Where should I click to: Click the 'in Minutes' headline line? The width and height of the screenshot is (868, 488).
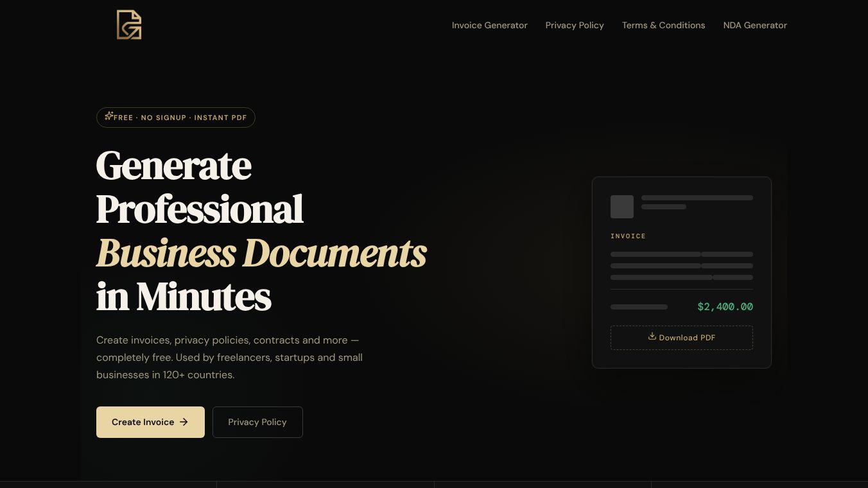[184, 297]
